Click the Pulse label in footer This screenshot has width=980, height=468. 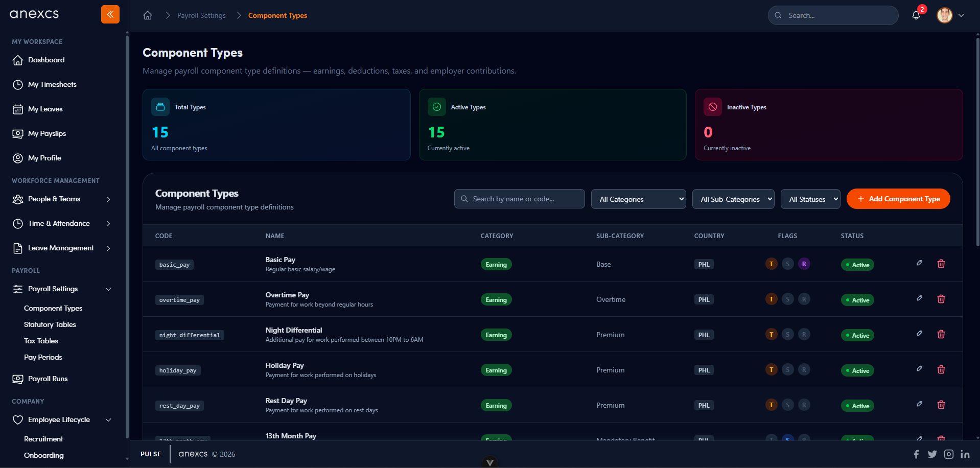pos(151,454)
